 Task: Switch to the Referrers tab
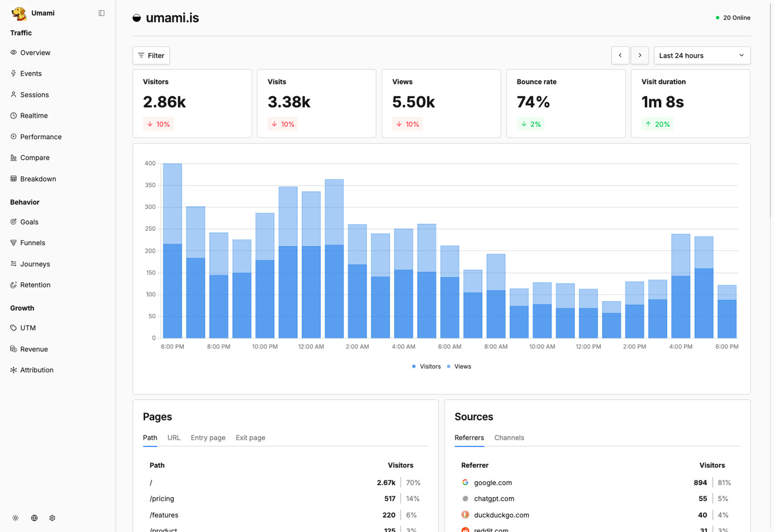pos(469,437)
